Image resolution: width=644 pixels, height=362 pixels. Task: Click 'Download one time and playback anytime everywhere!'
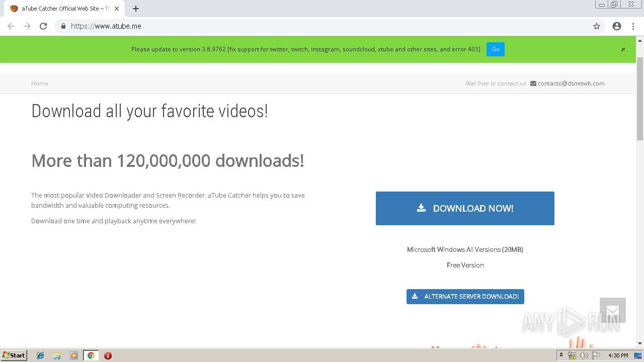[113, 221]
